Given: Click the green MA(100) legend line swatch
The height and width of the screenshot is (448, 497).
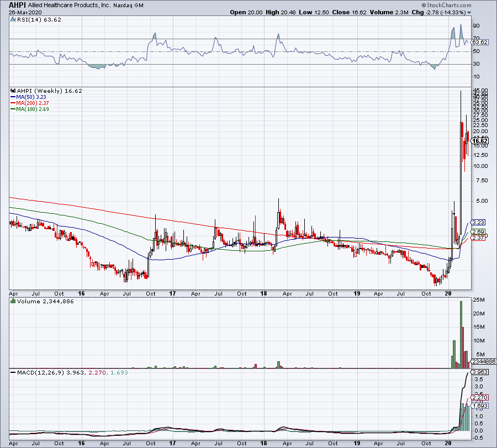Looking at the screenshot, I should 13,109.
